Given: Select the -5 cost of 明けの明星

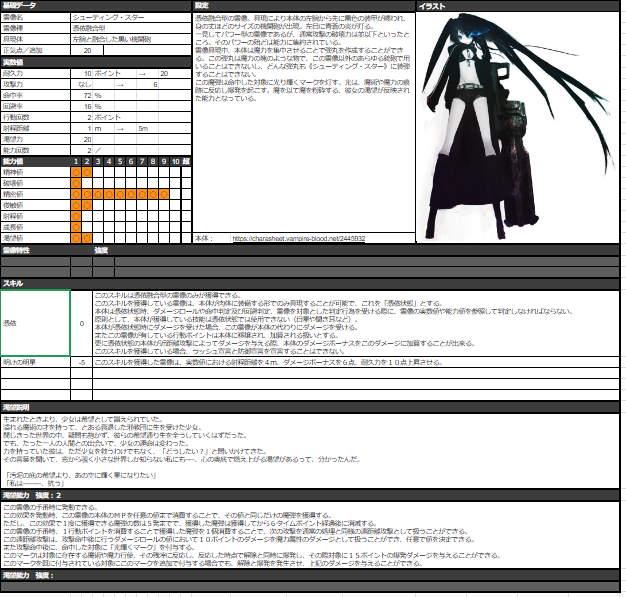Looking at the screenshot, I should pos(81,362).
